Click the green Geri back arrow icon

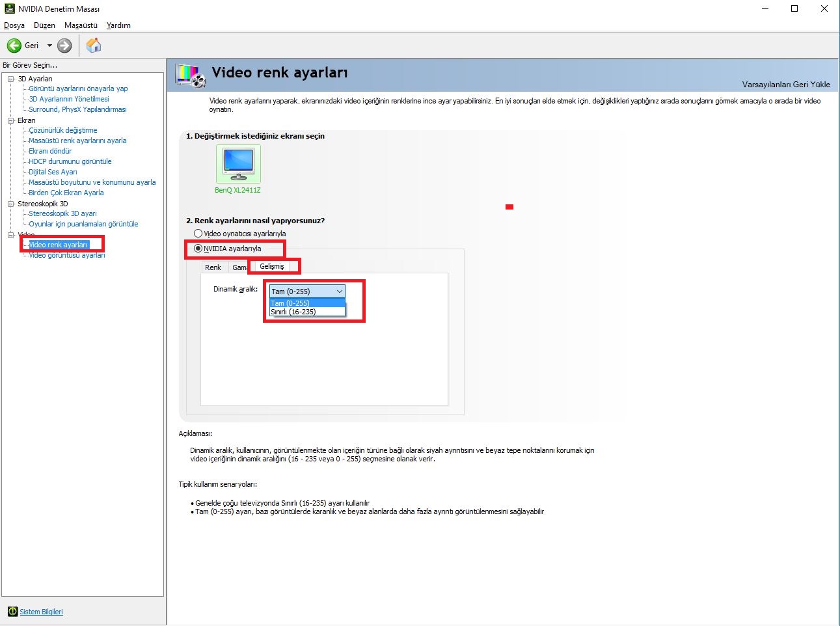14,46
